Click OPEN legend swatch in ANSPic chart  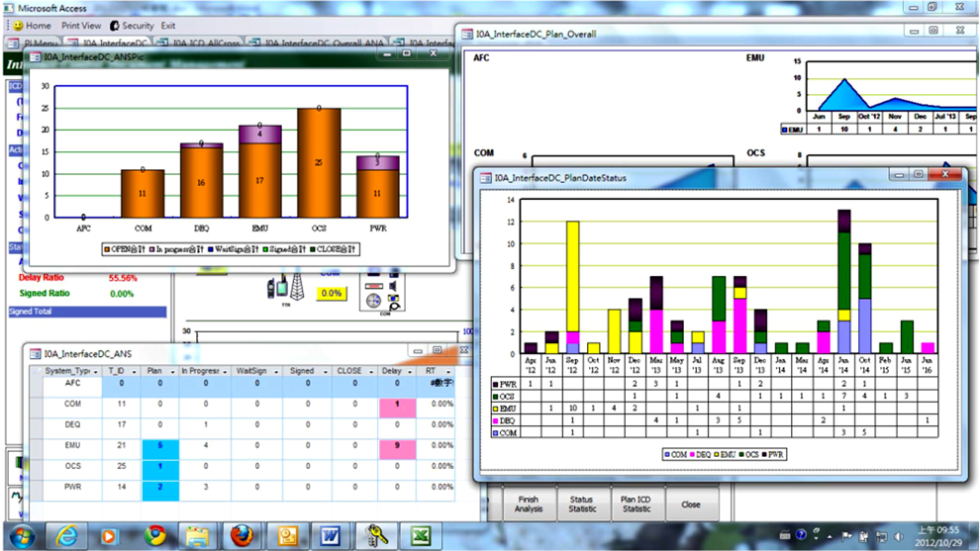pos(108,249)
